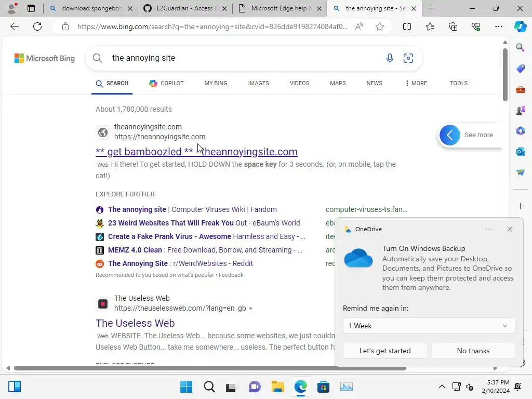Screen dimensions: 532x399
Task: Search using an image camera icon
Action: click(408, 58)
